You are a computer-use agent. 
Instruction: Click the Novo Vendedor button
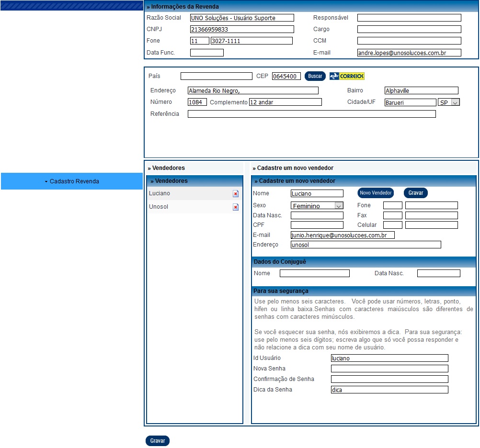[x=376, y=193]
